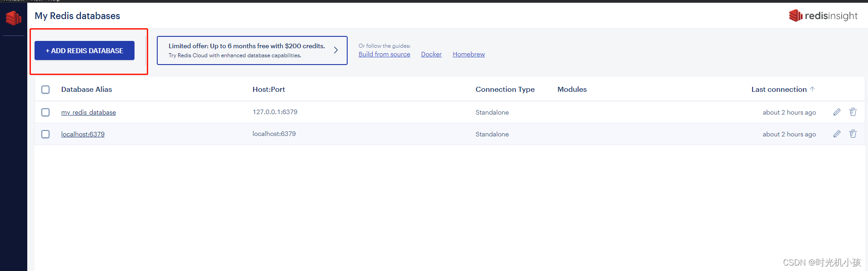Click the localhost:6379 host:port cell
Viewport: 868px width, 271px height.
(274, 134)
